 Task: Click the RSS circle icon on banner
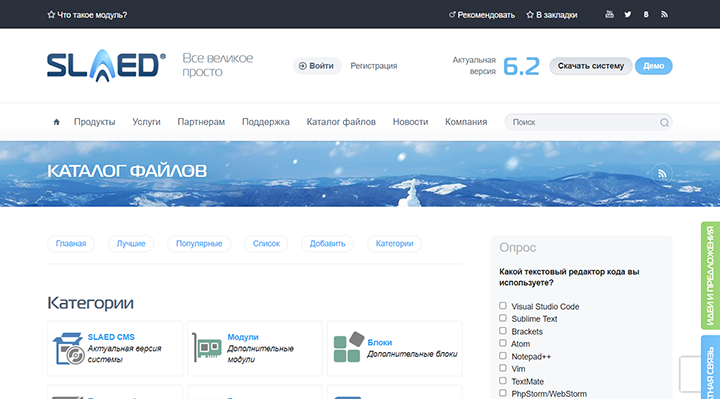click(662, 174)
